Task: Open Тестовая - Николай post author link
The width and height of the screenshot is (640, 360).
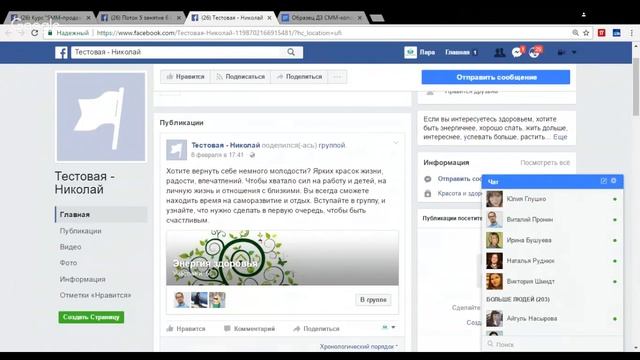Action: [x=226, y=145]
